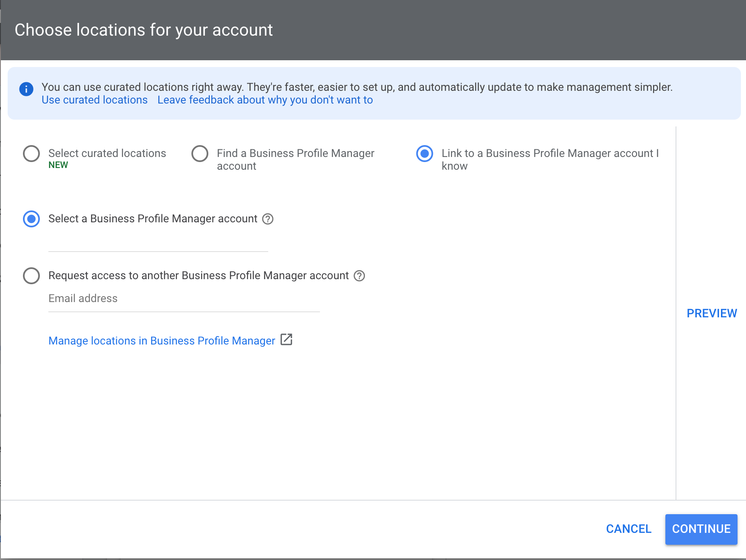The image size is (746, 560).
Task: Click the CANCEL button
Action: pos(628,529)
